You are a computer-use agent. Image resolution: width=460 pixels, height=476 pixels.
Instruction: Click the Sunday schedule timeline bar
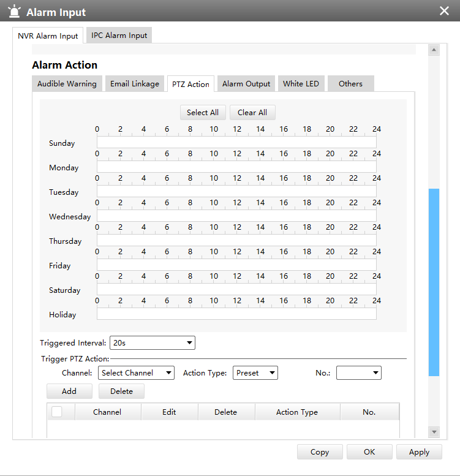click(236, 142)
